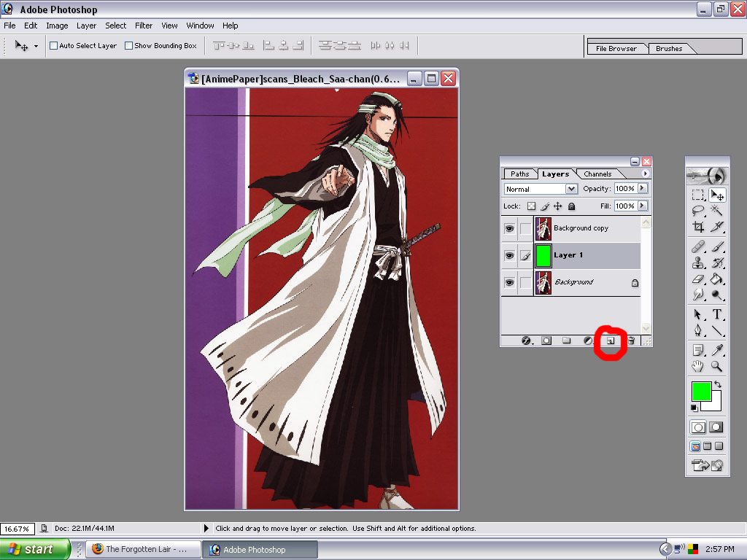Open the tool preset picker arrow

[36, 46]
